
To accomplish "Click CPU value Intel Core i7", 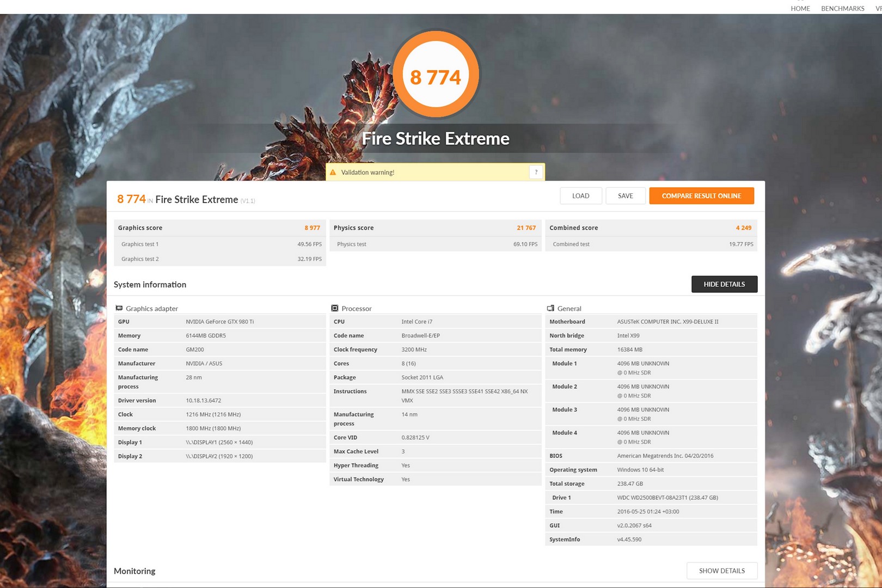I will [x=417, y=322].
